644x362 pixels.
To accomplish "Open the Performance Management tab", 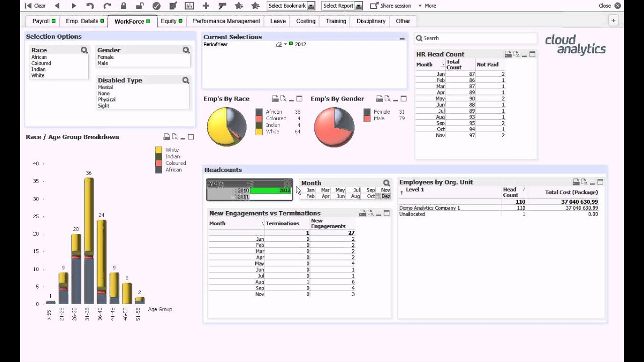I will pyautogui.click(x=226, y=21).
